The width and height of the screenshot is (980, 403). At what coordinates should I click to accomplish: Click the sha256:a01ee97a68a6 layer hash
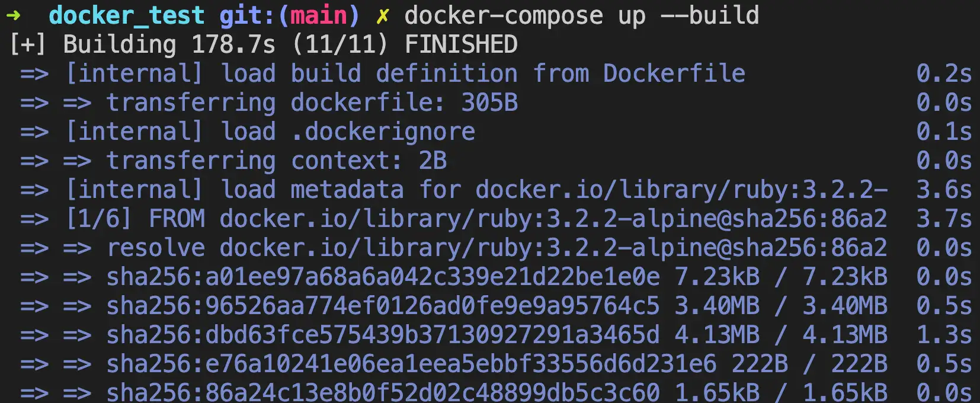pyautogui.click(x=383, y=277)
